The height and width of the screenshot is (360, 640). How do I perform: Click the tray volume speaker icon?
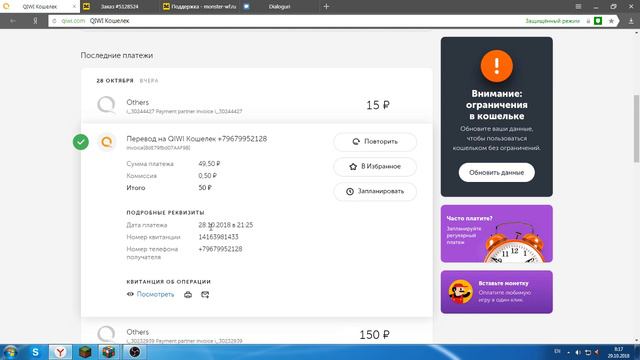pyautogui.click(x=578, y=352)
